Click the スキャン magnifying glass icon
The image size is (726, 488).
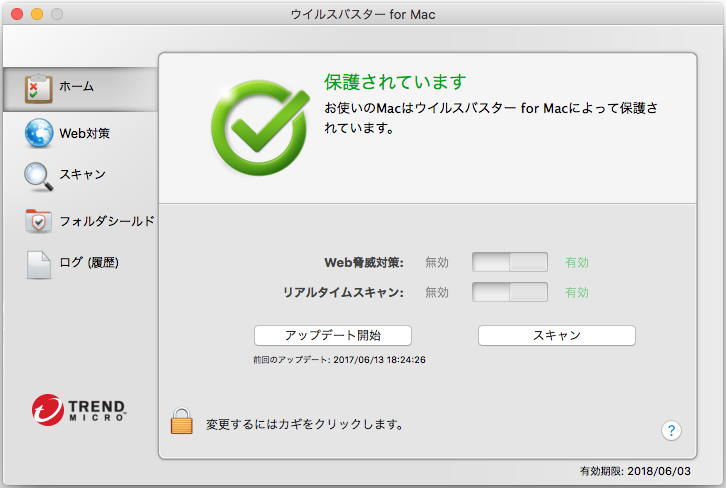(x=38, y=176)
